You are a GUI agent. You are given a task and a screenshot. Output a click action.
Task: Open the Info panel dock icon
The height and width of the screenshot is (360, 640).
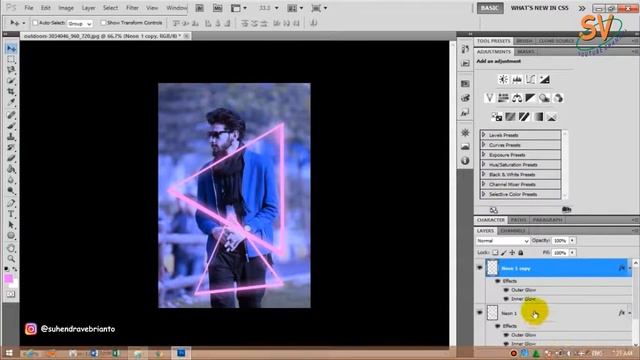click(x=465, y=161)
